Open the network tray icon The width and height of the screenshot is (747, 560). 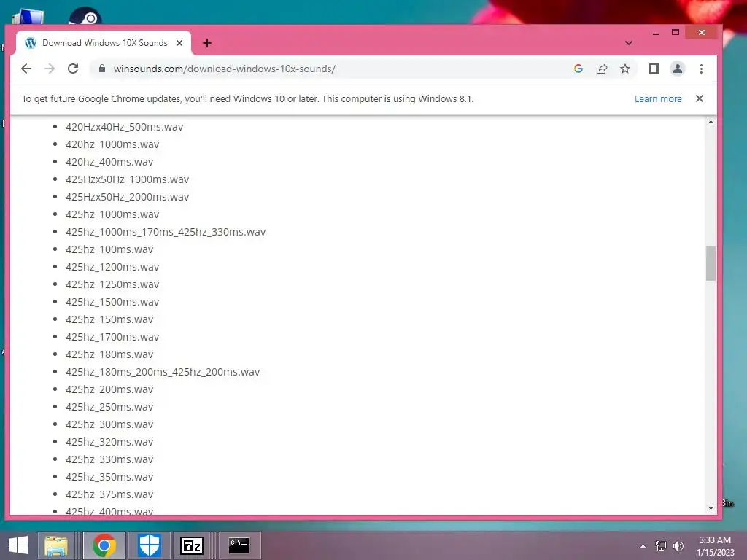(661, 546)
